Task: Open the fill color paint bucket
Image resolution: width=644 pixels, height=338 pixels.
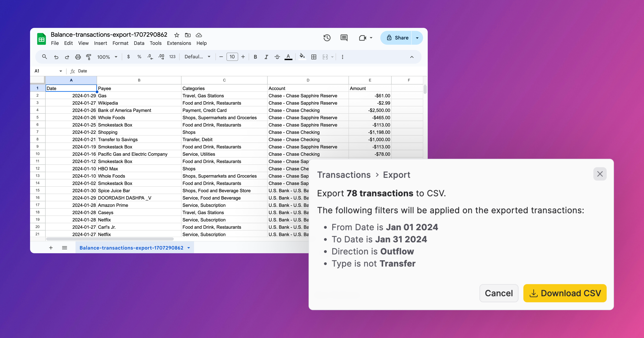Action: point(302,57)
